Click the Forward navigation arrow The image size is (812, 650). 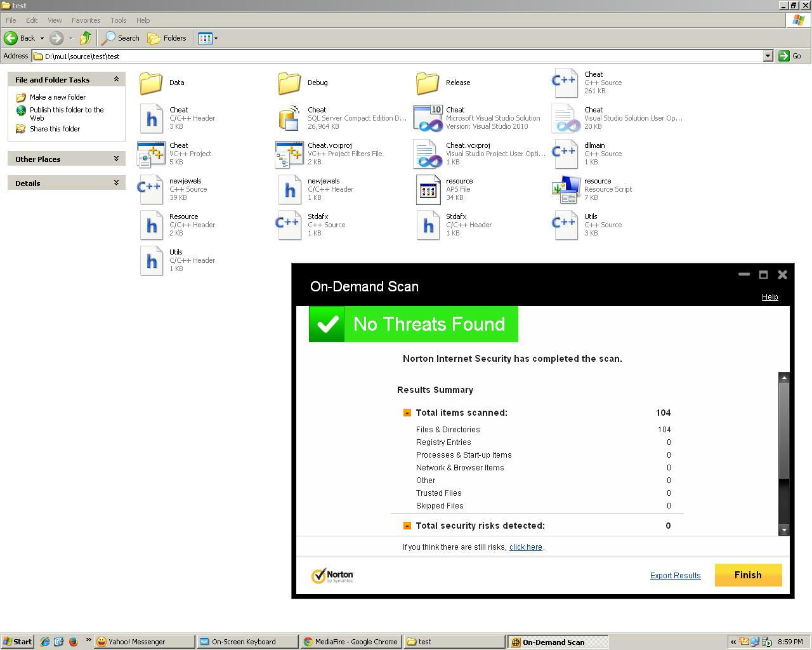(x=56, y=38)
